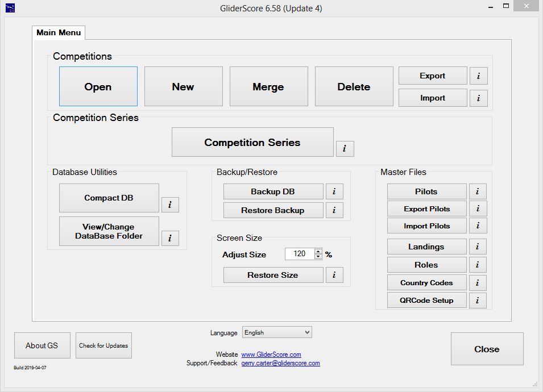Click the 'Master Files' group heading
Screen dimensions: 543x392
(404, 172)
